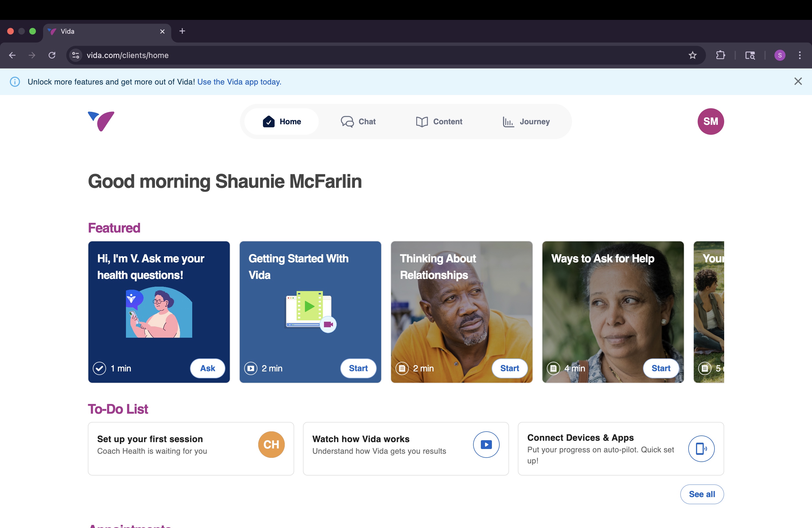The width and height of the screenshot is (812, 528).
Task: Click Use the Vida app today link
Action: (239, 82)
